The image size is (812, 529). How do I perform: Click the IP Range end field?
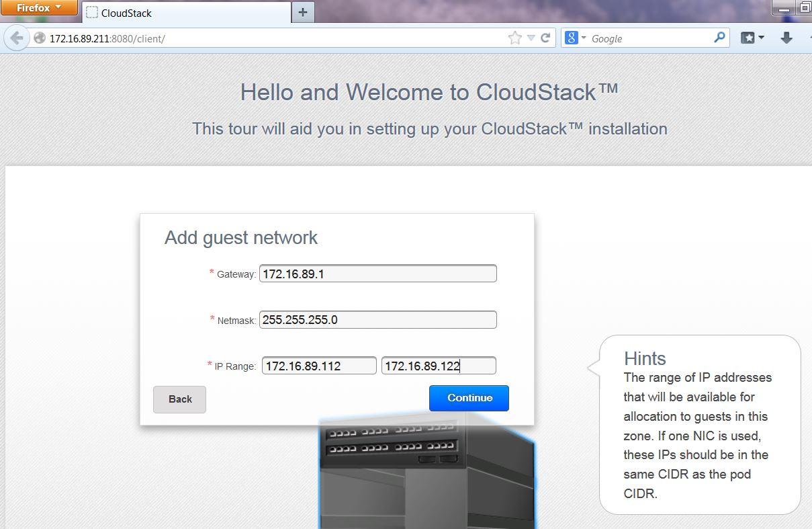pos(439,366)
